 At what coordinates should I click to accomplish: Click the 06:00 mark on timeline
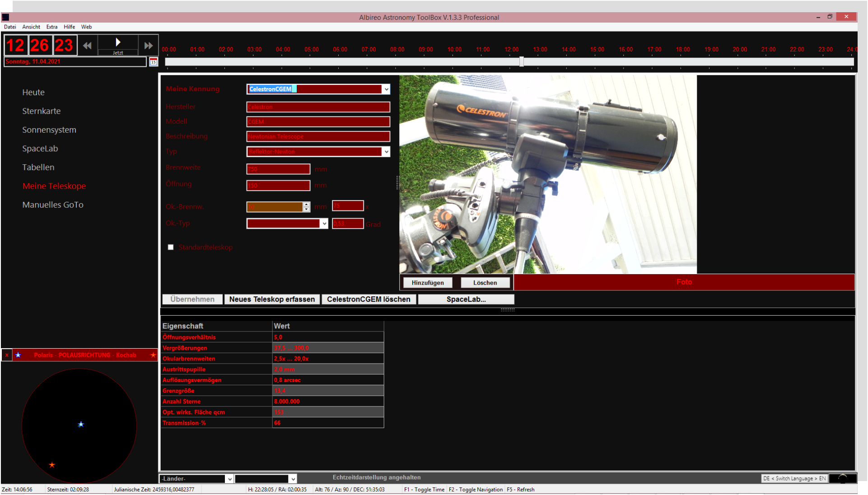coord(340,50)
